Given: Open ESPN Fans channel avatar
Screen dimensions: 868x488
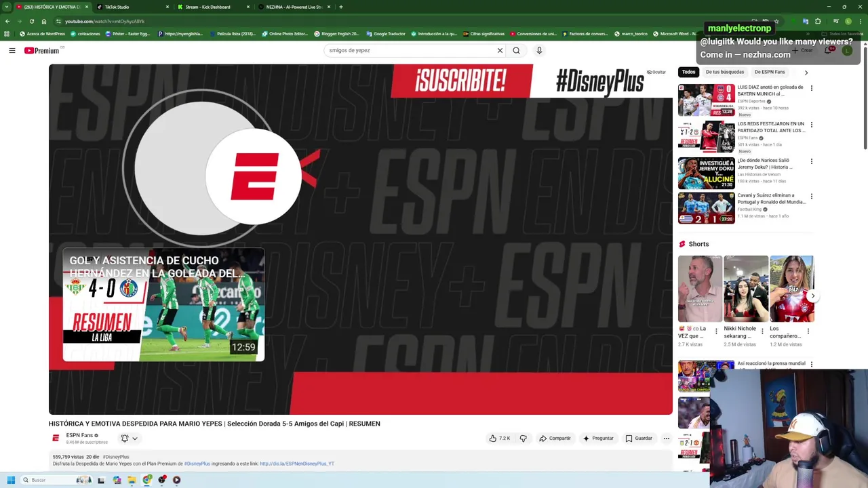Looking at the screenshot, I should [56, 439].
